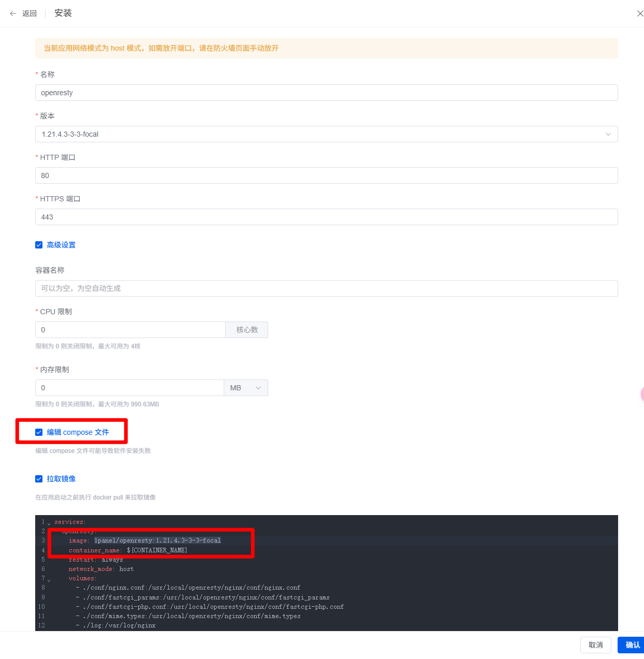Uncheck the 编辑 compose 文件 checkbox
Viewport: 644px width, 659px height.
coord(39,432)
